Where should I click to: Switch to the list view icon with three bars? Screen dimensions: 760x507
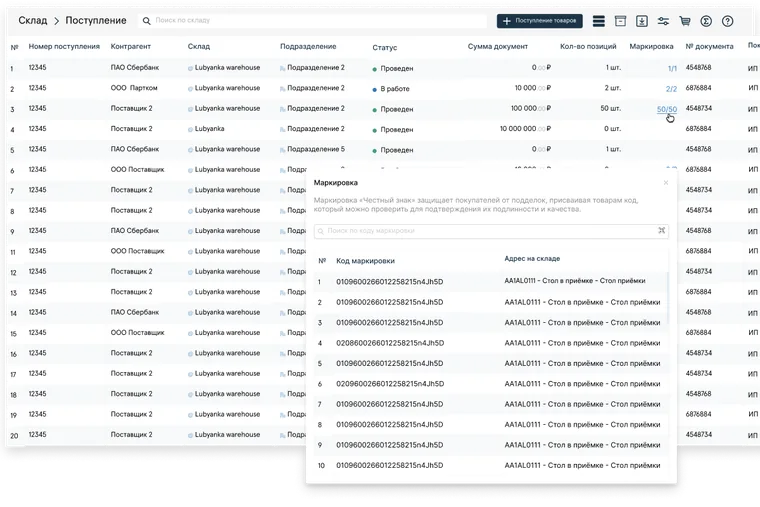point(599,21)
